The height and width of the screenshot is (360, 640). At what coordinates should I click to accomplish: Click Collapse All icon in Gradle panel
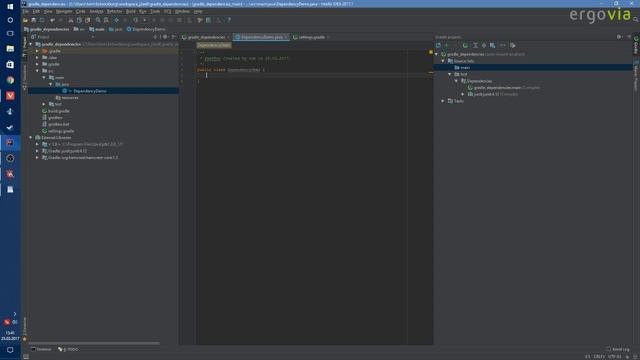click(x=484, y=45)
